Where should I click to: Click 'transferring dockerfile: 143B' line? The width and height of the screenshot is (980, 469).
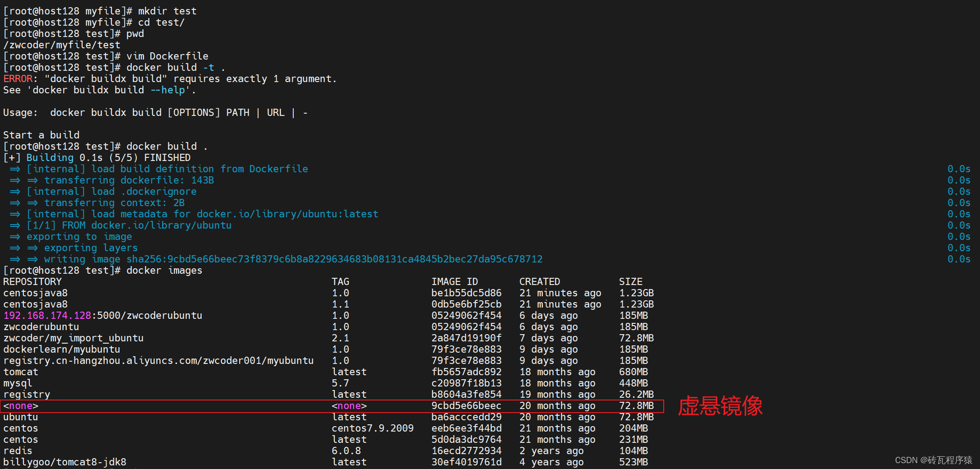pos(112,180)
